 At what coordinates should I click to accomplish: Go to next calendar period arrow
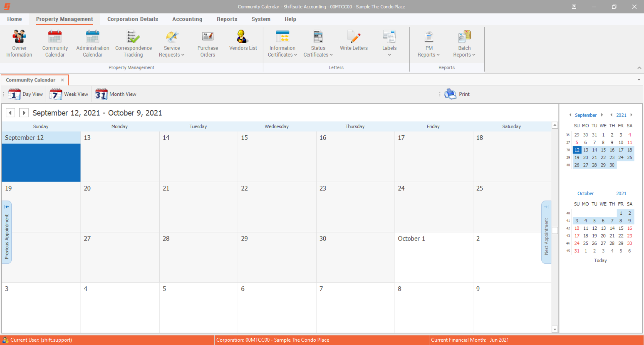[24, 113]
